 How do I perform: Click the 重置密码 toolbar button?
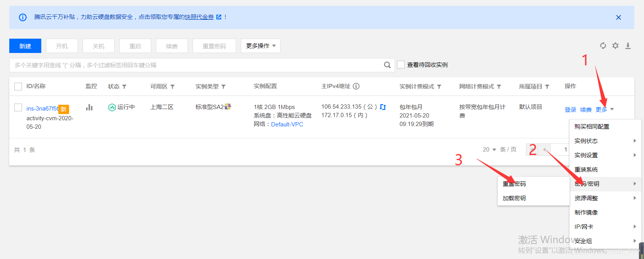pos(214,46)
